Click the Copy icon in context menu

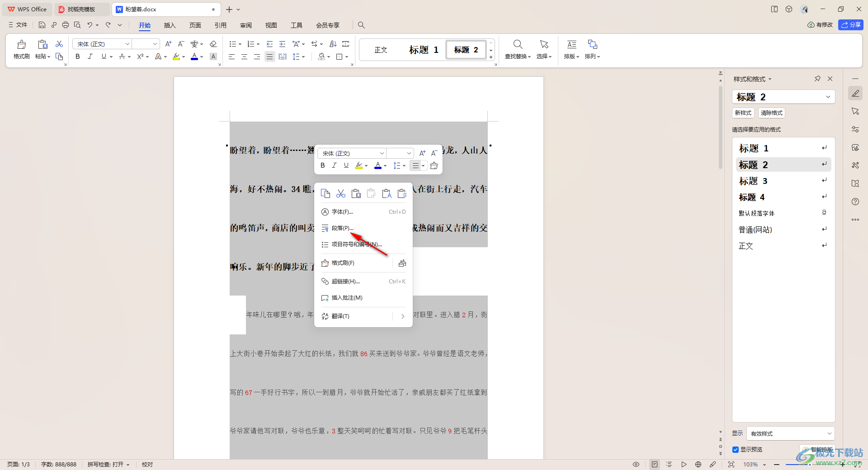click(x=325, y=194)
